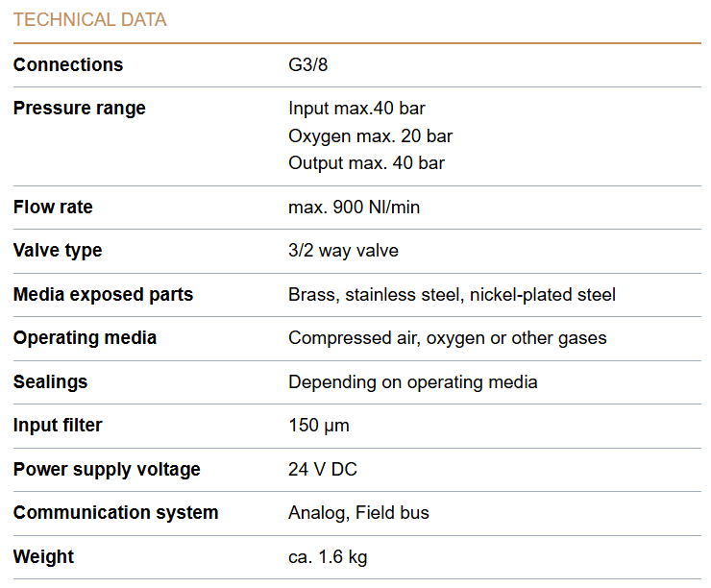This screenshot has height=588, width=711.
Task: Click the Flow rate label
Action: point(53,208)
